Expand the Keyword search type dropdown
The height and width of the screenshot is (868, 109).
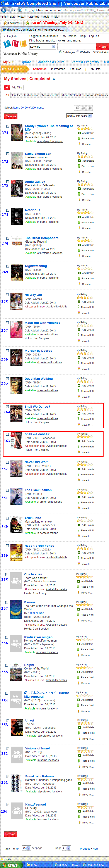tap(42, 47)
